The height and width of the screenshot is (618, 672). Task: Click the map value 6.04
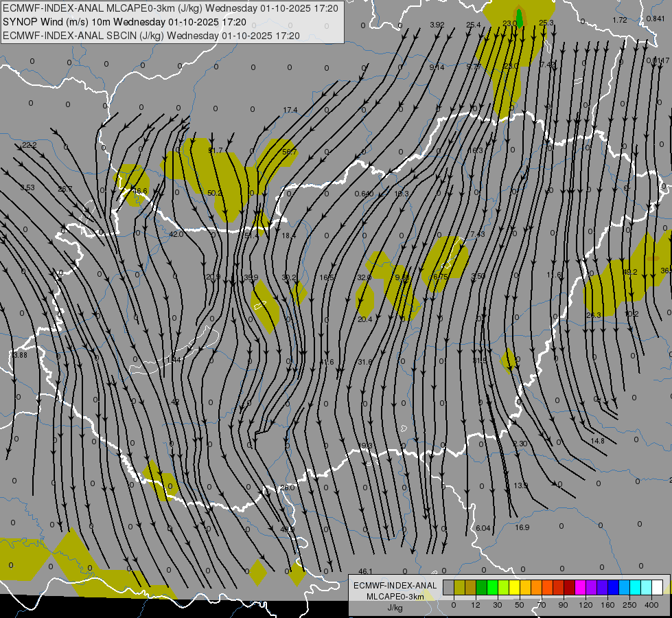coord(483,528)
